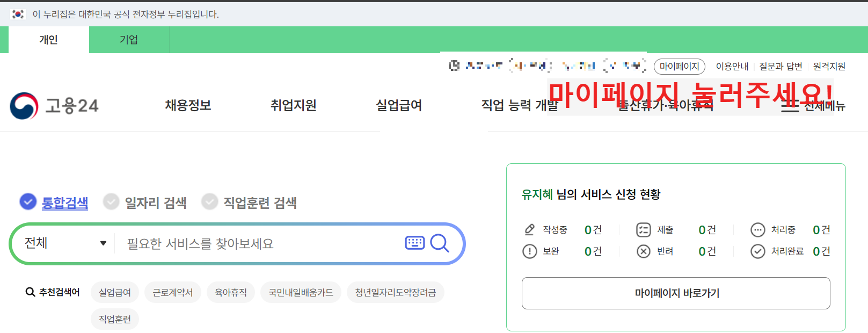Screen dimensions: 868x333
Task: Click the 처리중 ellipsis icon
Action: 757,230
